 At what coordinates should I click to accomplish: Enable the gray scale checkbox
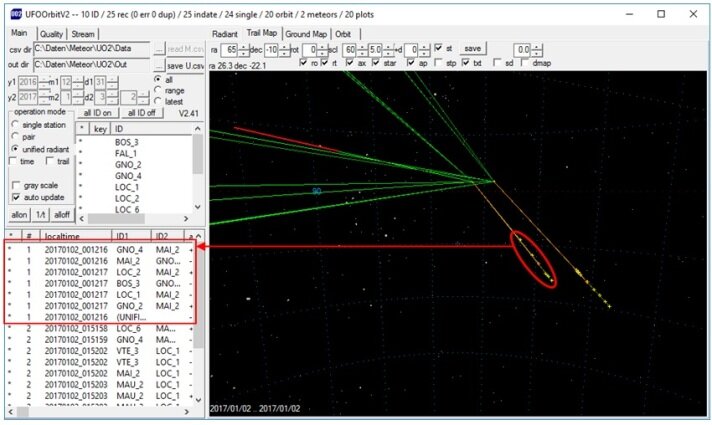coord(15,185)
